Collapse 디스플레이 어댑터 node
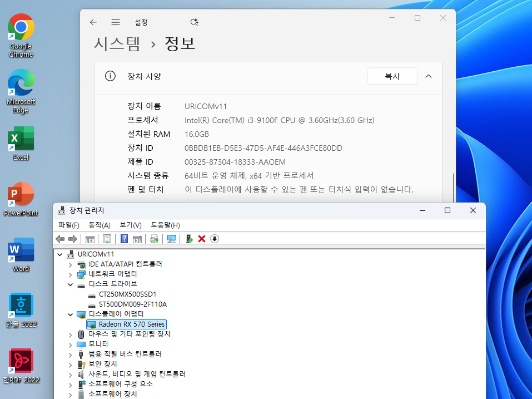532x399 pixels. point(70,314)
